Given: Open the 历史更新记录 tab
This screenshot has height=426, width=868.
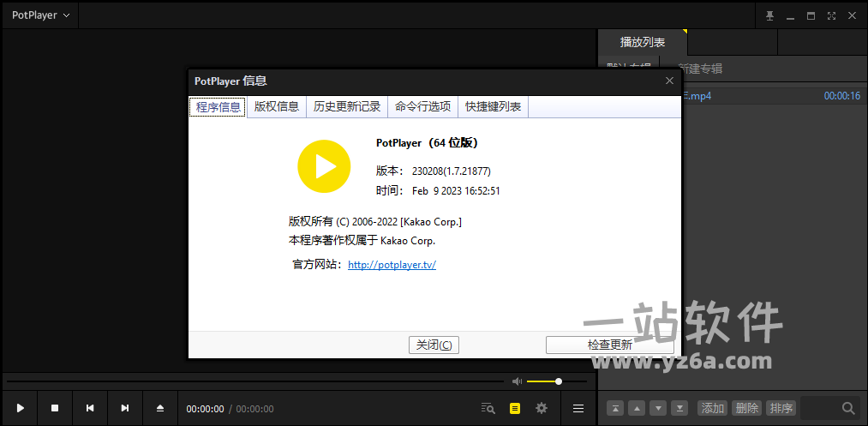Looking at the screenshot, I should (347, 107).
